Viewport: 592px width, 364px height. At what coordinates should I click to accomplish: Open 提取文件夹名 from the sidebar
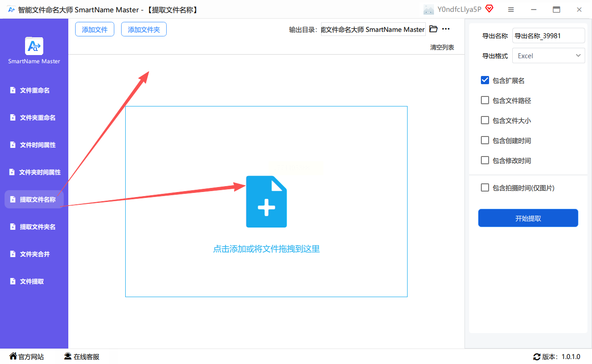click(x=34, y=227)
